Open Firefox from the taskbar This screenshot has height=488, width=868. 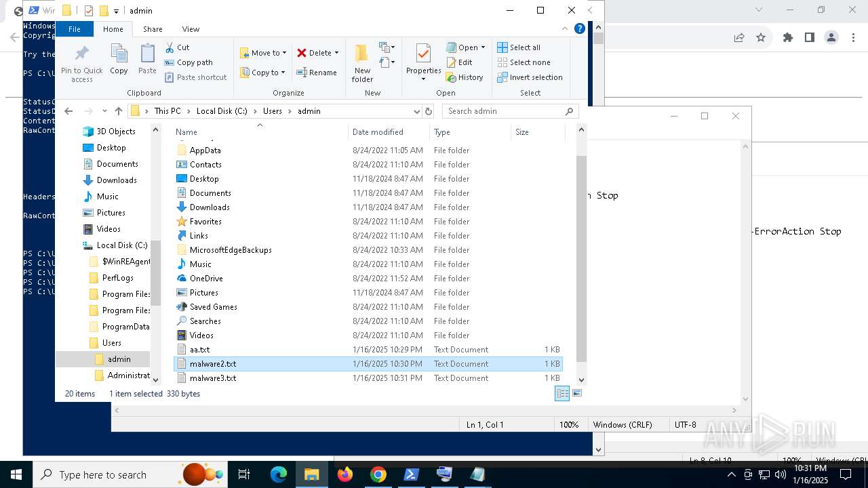[x=345, y=474]
